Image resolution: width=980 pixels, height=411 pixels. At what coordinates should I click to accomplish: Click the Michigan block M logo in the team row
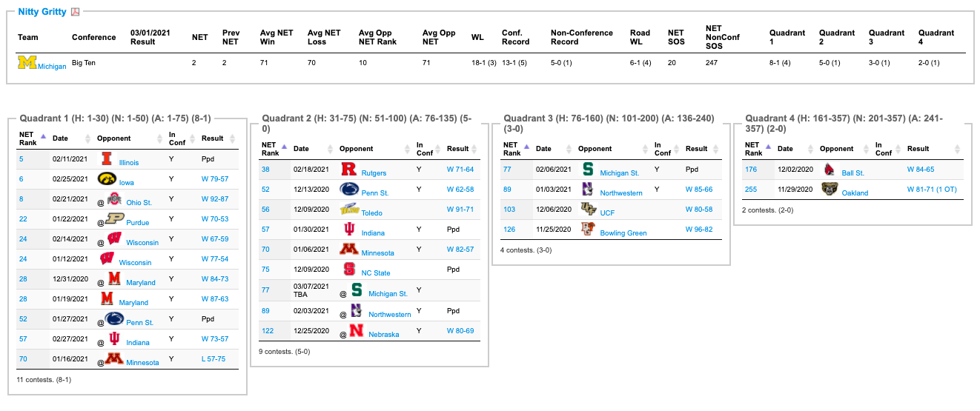pos(27,63)
